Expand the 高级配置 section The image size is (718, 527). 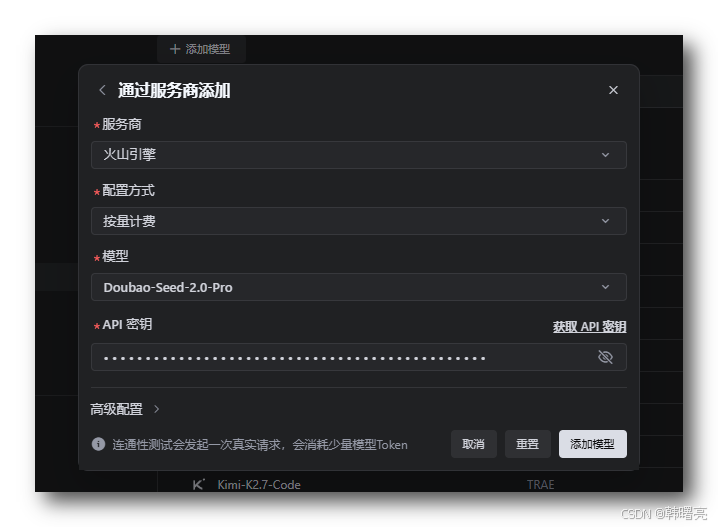(125, 409)
